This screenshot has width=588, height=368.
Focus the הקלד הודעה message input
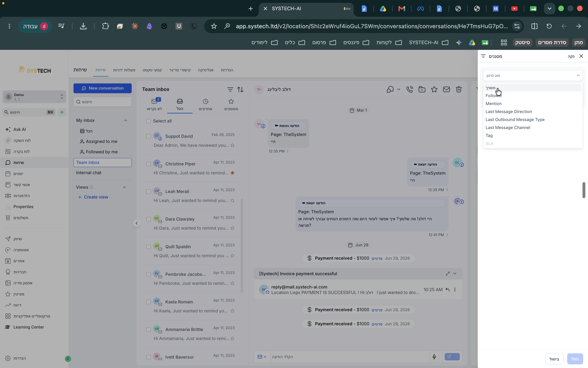coord(349,357)
